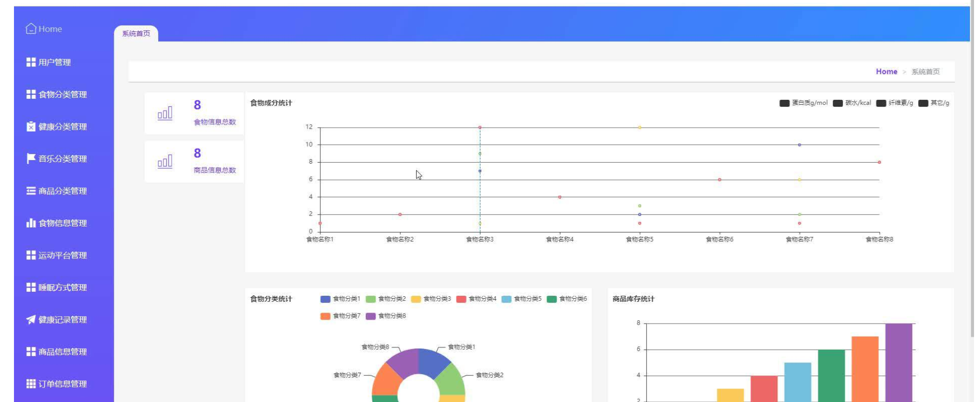The height and width of the screenshot is (402, 980).
Task: Click the red data point at 8 above 食物名称8
Action: (x=879, y=162)
